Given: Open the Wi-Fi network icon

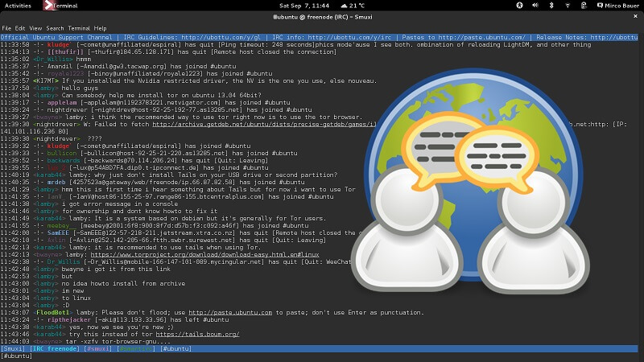Looking at the screenshot, I should pos(568,6).
